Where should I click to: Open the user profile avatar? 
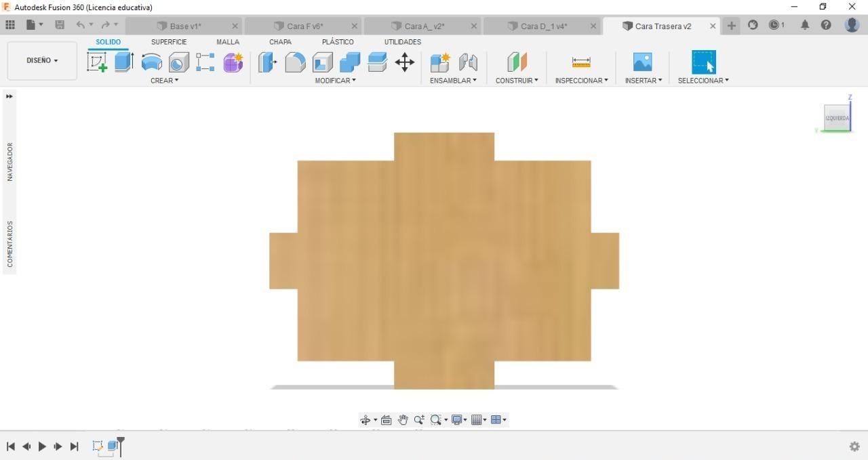[x=852, y=25]
